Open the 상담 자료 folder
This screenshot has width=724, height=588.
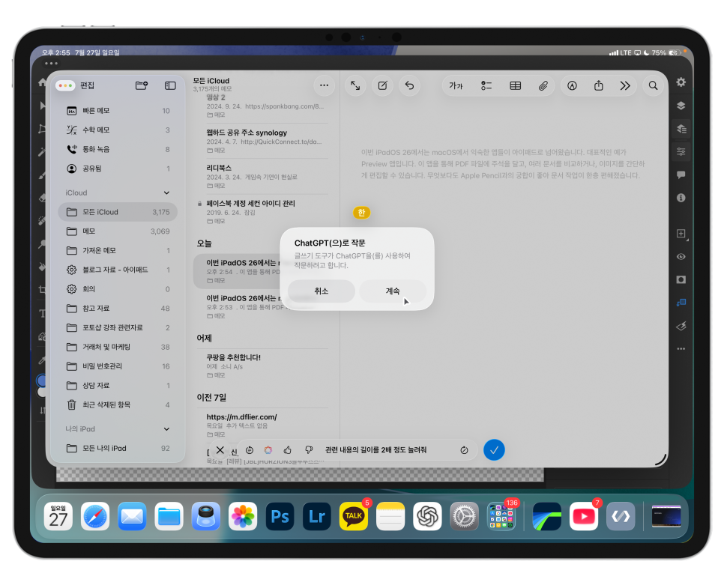118,386
